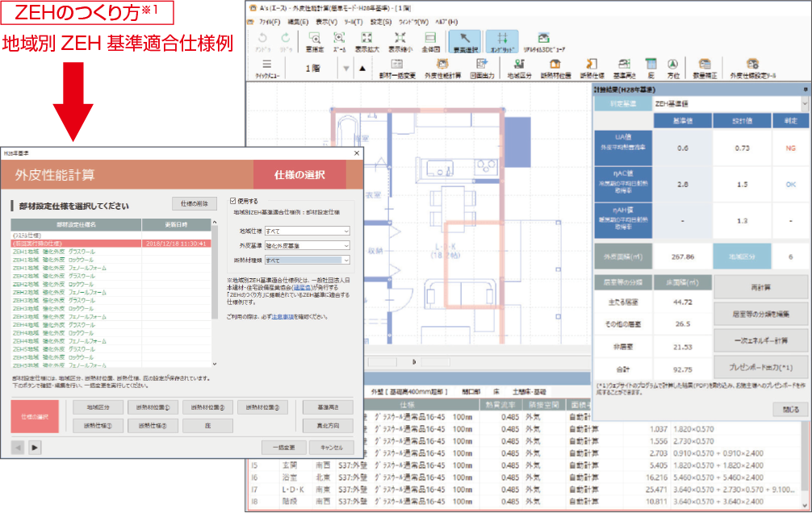The image size is (812, 513).
Task: Click the 基準高さ toolbar icon
Action: pos(625,68)
